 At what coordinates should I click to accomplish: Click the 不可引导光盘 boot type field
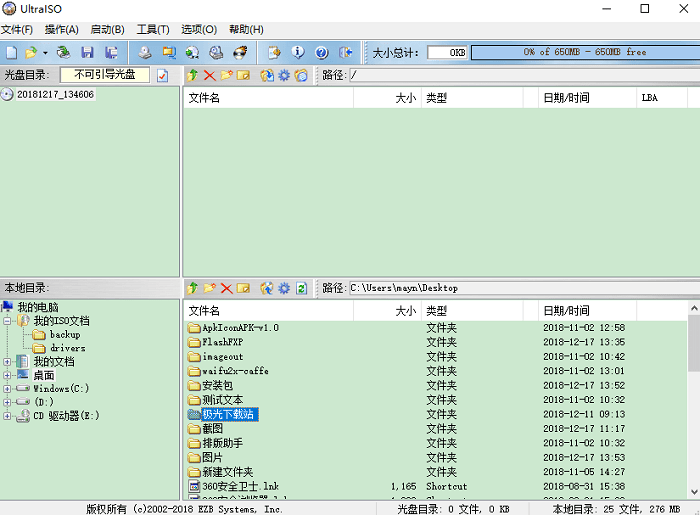point(105,75)
